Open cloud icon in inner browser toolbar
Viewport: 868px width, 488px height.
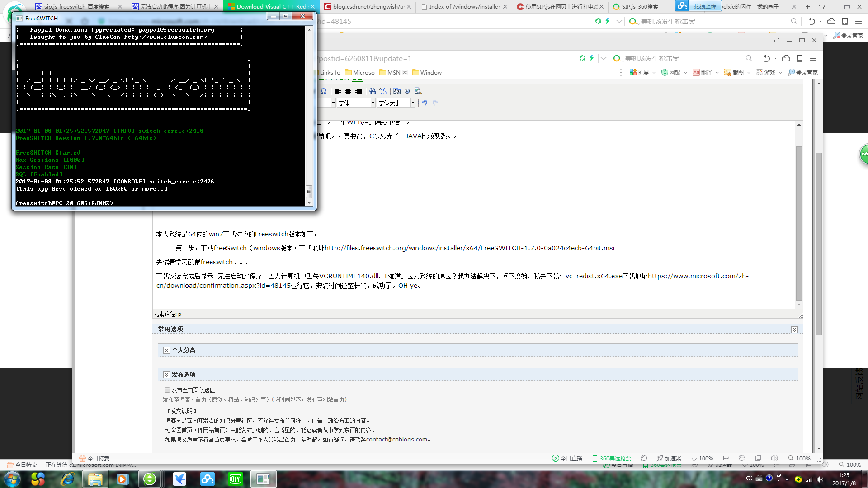coord(786,58)
